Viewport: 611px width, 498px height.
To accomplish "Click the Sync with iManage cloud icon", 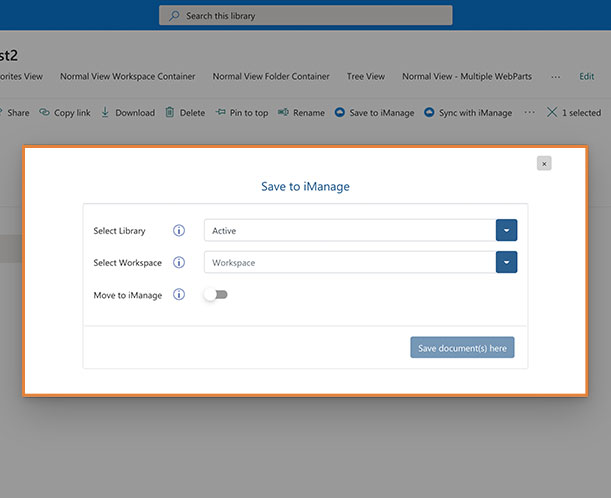I will 429,112.
